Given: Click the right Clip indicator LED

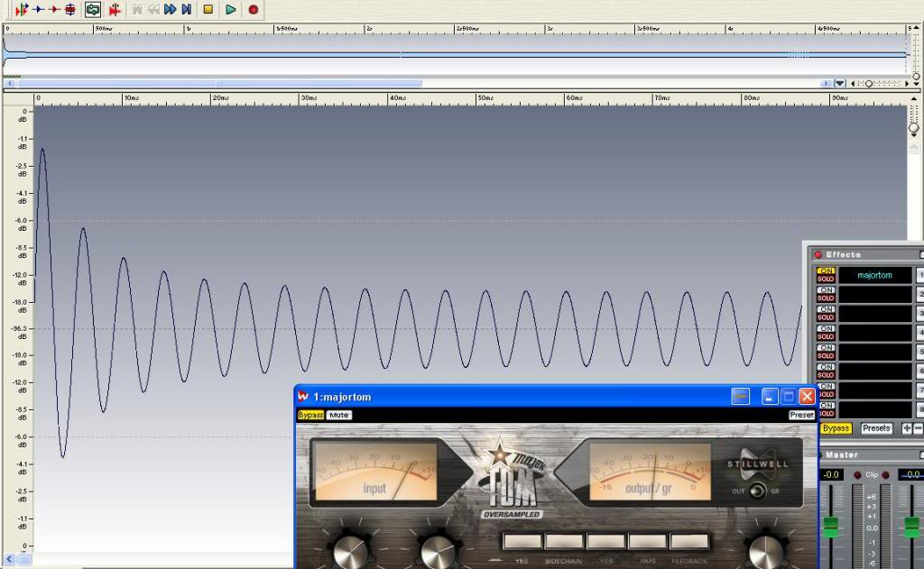Looking at the screenshot, I should [x=885, y=474].
